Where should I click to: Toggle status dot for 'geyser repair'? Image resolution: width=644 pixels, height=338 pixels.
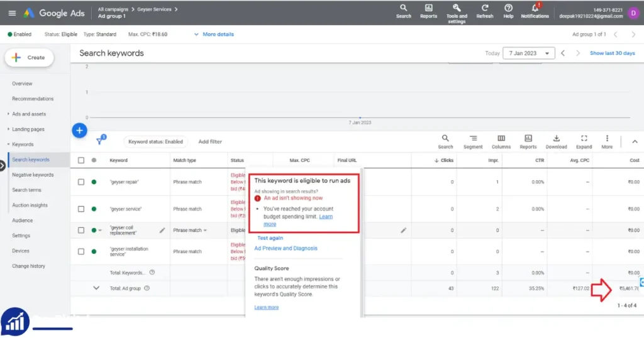click(94, 182)
